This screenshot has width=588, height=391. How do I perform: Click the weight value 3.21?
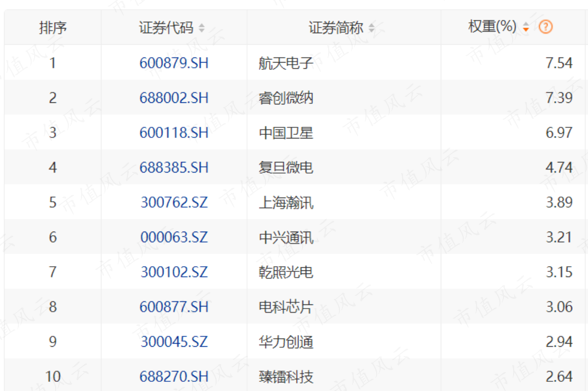559,237
